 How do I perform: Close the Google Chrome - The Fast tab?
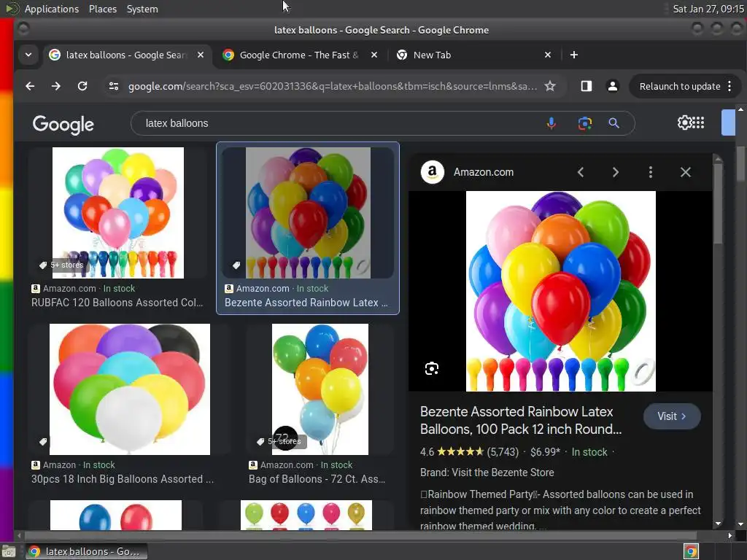tap(374, 55)
